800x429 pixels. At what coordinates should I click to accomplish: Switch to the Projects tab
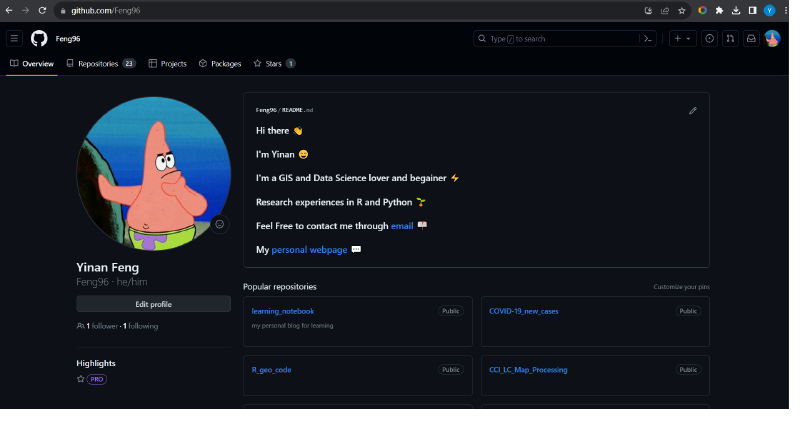click(x=167, y=64)
